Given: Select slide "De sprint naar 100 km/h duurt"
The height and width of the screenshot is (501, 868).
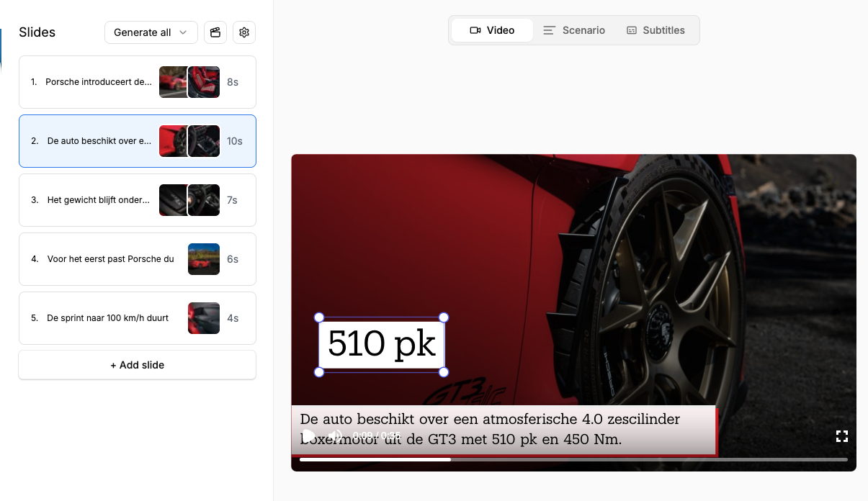Looking at the screenshot, I should point(138,318).
